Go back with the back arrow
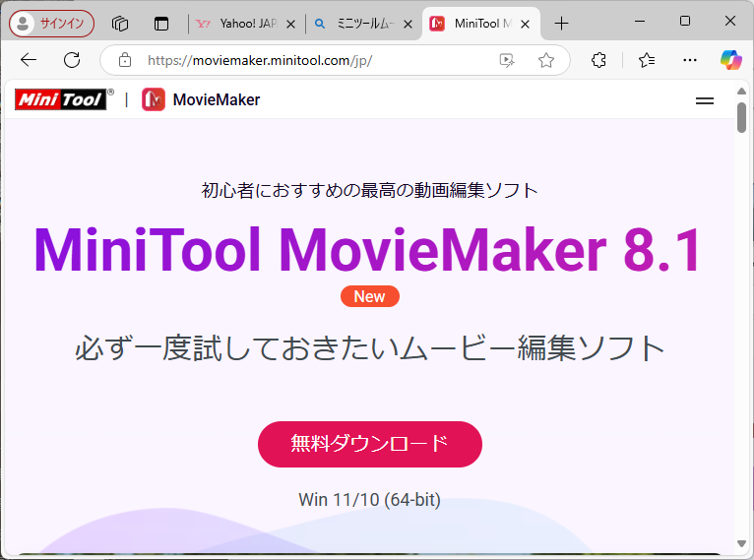The width and height of the screenshot is (754, 560). 29,60
